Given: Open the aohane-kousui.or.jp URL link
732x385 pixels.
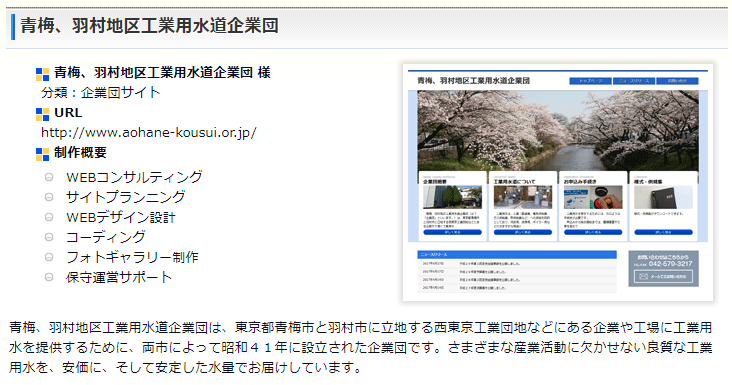Looking at the screenshot, I should (148, 133).
